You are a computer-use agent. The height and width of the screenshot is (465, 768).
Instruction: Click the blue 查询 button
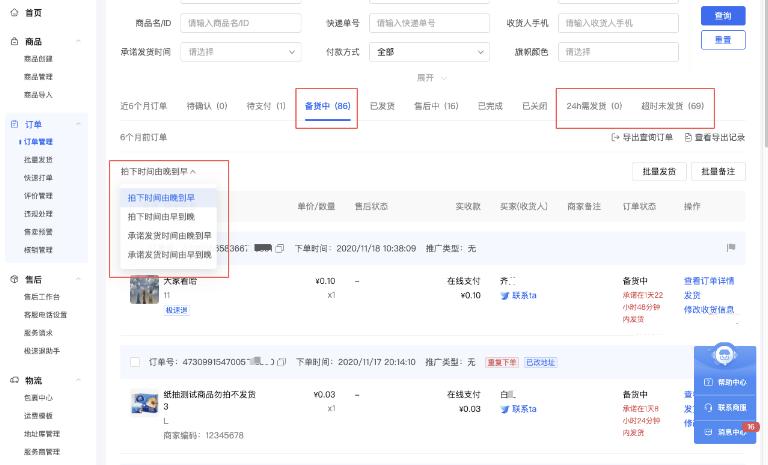[722, 16]
